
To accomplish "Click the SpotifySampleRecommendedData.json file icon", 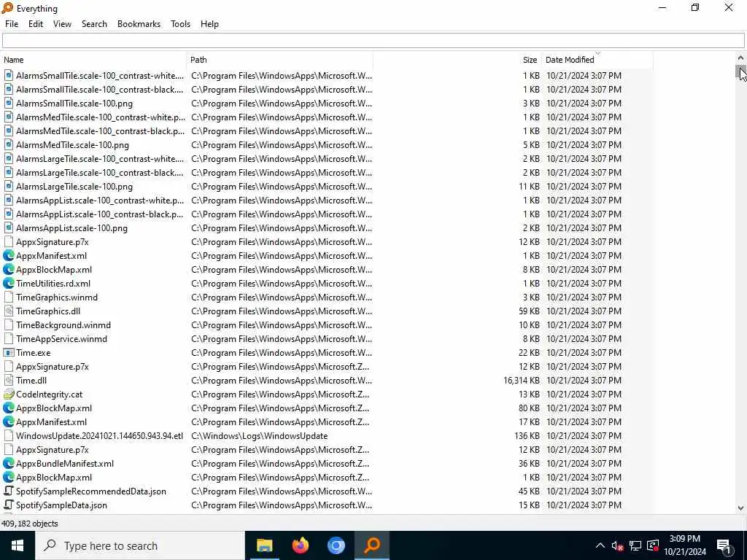I will coord(8,491).
